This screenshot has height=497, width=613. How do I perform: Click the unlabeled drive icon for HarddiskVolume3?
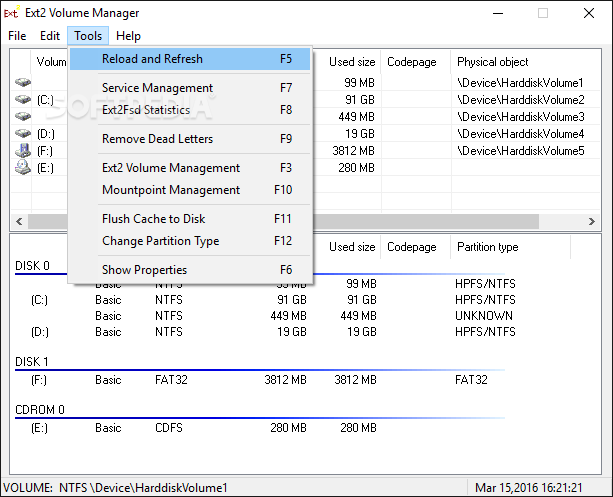(22, 117)
